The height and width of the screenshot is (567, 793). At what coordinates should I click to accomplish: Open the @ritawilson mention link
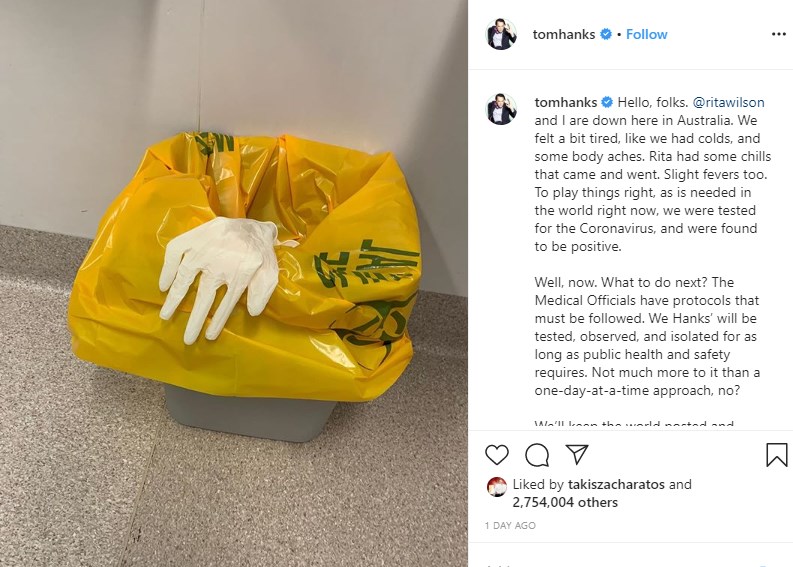[728, 102]
